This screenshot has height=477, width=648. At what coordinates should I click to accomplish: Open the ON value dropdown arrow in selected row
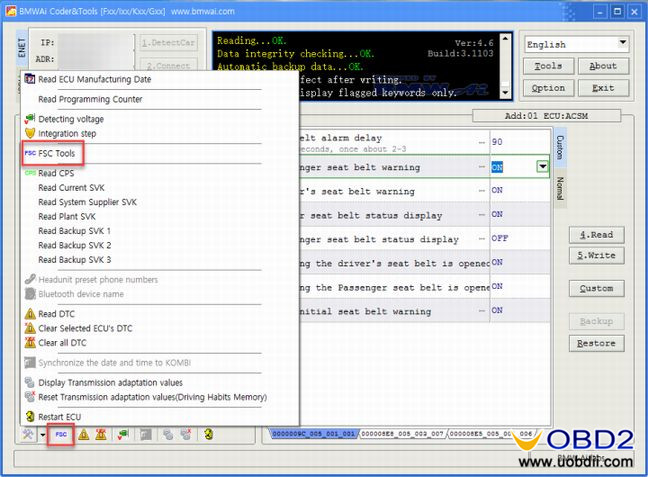click(x=542, y=167)
